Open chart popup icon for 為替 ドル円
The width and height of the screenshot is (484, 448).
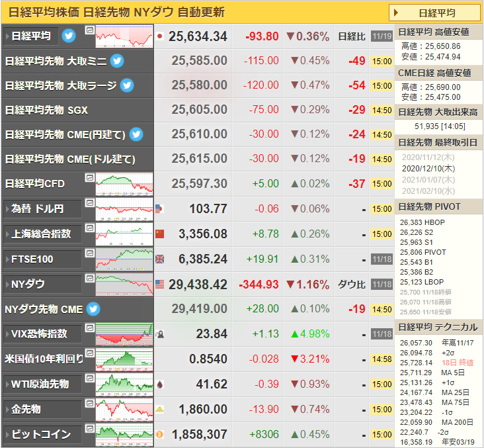click(89, 202)
